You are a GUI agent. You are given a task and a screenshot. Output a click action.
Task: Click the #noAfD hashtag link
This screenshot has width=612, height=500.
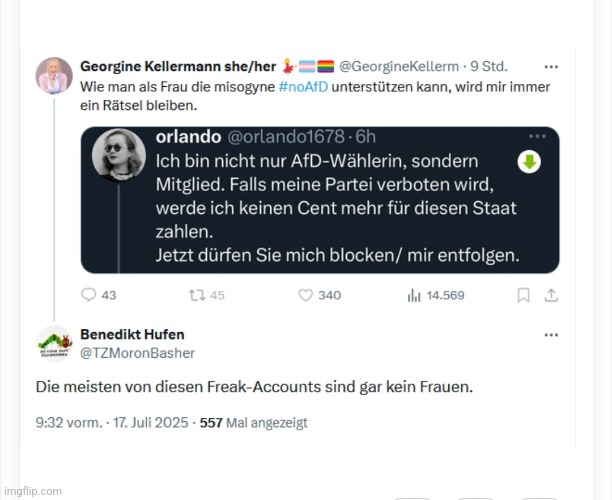303,86
